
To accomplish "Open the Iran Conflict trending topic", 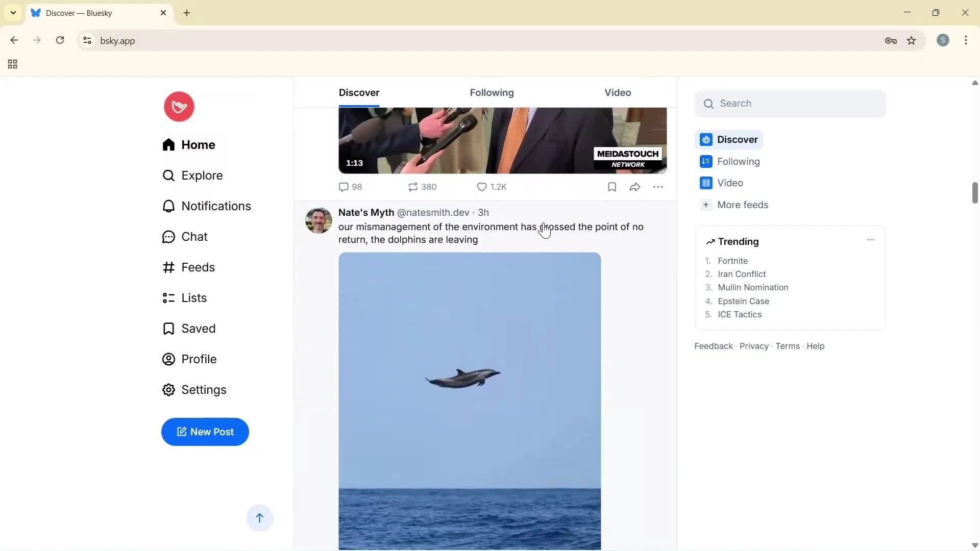I will pyautogui.click(x=742, y=274).
